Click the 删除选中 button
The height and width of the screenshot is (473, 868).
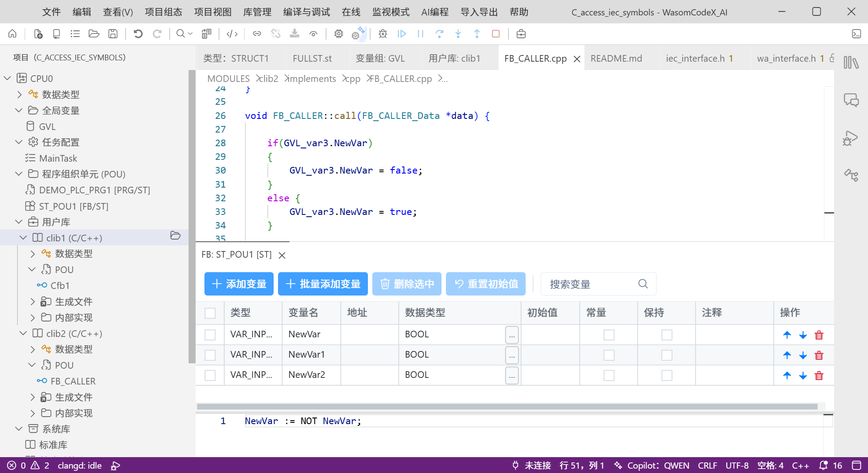click(407, 284)
